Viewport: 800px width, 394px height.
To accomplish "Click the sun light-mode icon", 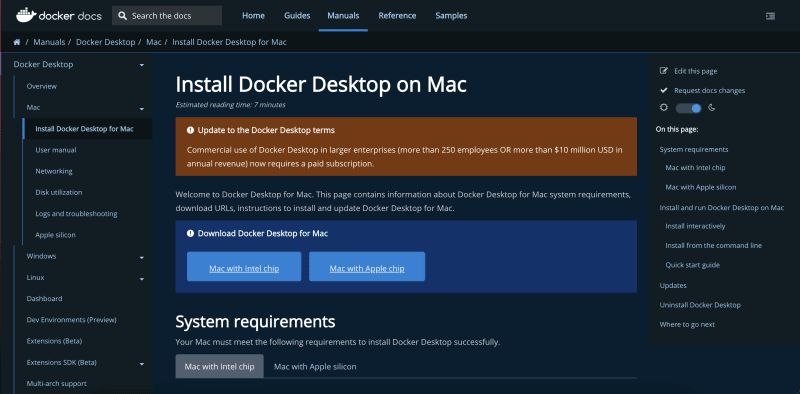I will (663, 108).
